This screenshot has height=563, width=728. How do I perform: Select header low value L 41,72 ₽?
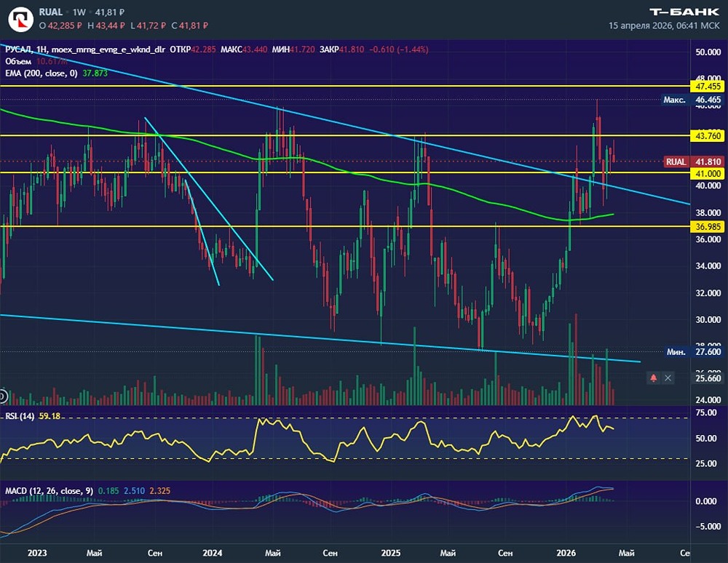[148, 26]
